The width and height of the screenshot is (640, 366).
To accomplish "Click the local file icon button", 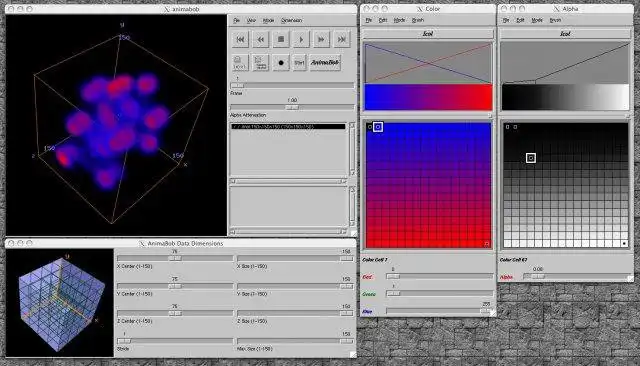I will [x=240, y=63].
